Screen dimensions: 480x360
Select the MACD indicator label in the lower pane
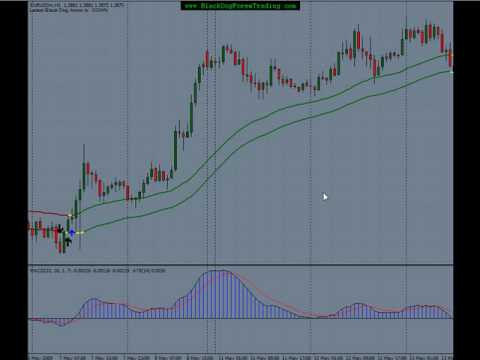point(98,271)
